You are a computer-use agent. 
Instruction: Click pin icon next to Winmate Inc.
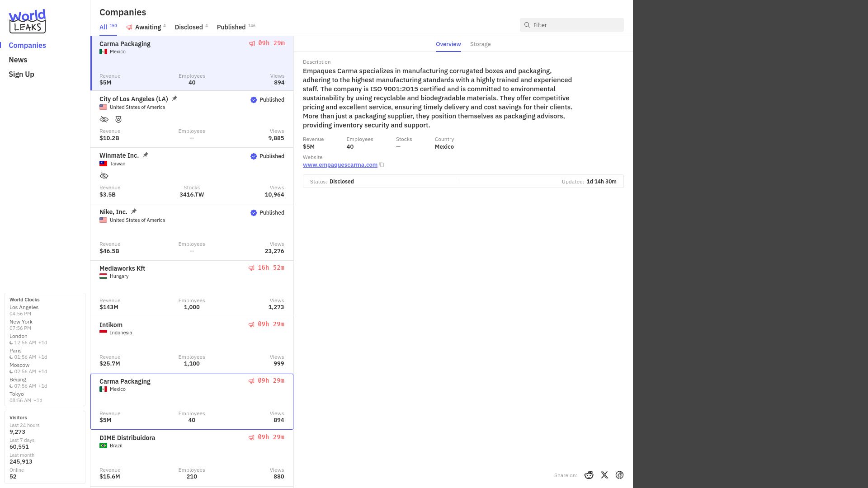point(146,155)
